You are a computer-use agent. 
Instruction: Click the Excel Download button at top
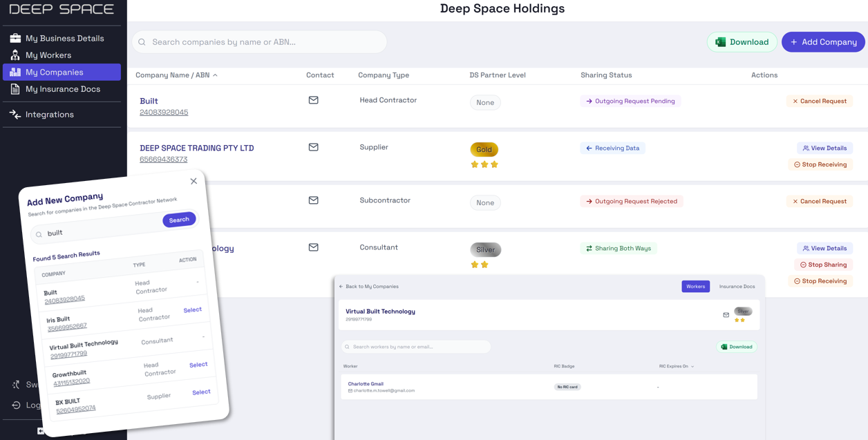pos(742,42)
